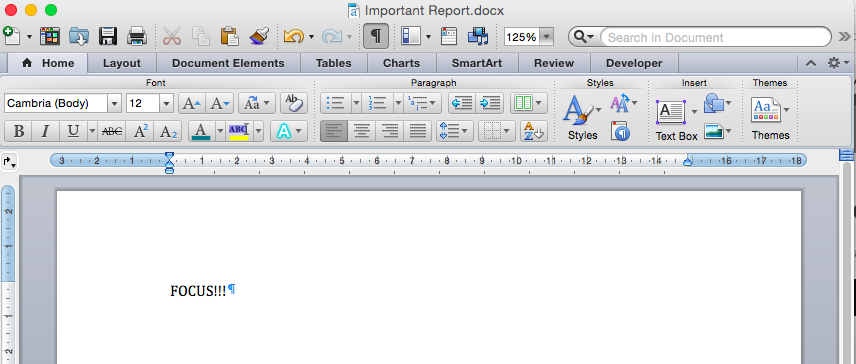Expand the font name dropdown
This screenshot has width=856, height=364.
point(115,103)
